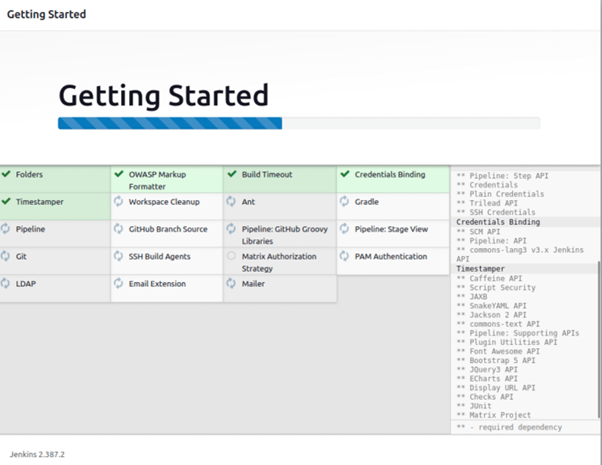Select the OWASP Markup Formatter plugin cell
This screenshot has height=465, width=602.
166,180
